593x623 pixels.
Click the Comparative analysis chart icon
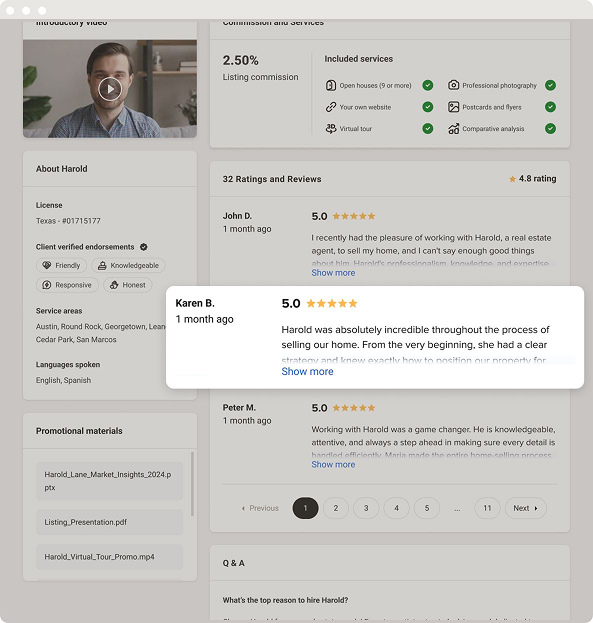coord(453,129)
